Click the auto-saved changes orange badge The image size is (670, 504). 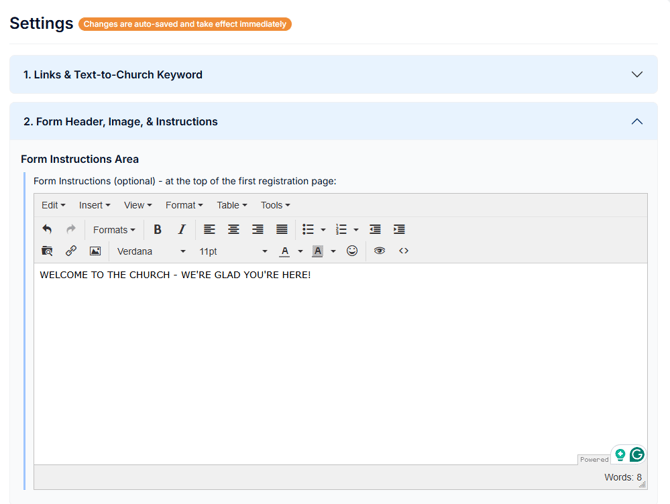tap(185, 24)
